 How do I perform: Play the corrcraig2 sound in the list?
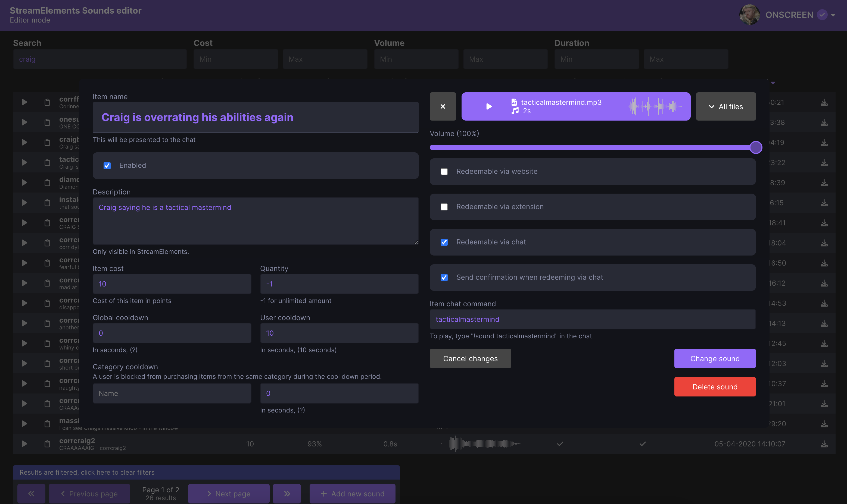[x=24, y=443]
